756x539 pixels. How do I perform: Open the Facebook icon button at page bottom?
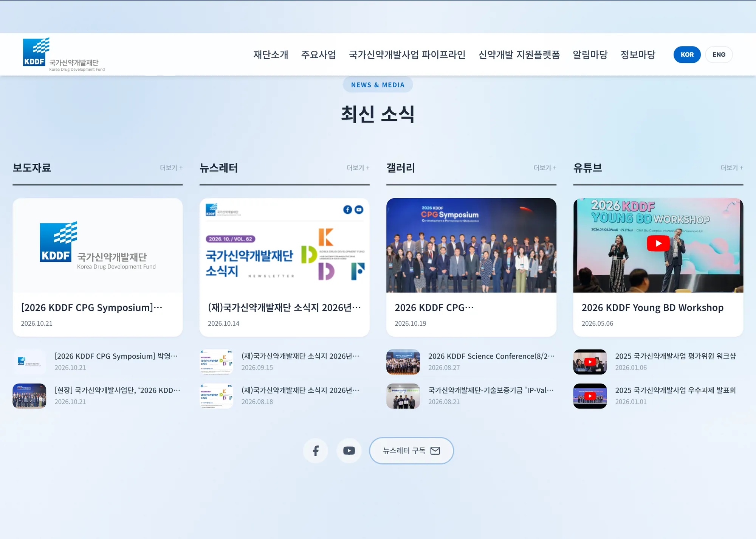coord(316,450)
